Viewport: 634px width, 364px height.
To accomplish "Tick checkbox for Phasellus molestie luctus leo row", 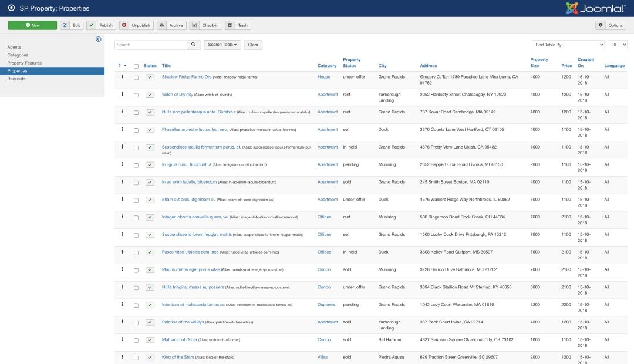I will pyautogui.click(x=136, y=130).
